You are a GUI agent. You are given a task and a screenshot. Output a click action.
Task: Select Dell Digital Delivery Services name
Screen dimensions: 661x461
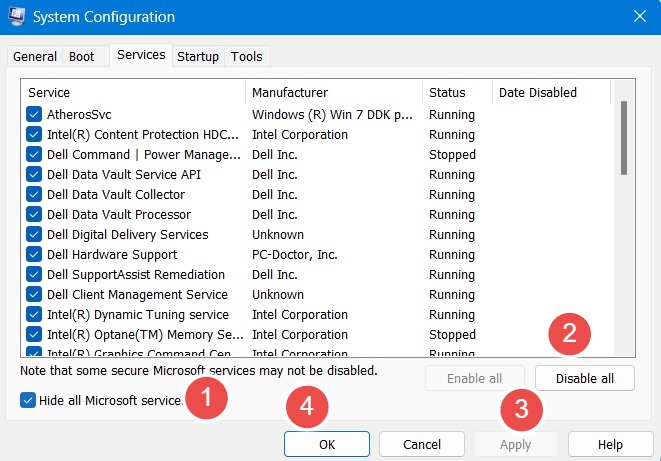pos(127,235)
